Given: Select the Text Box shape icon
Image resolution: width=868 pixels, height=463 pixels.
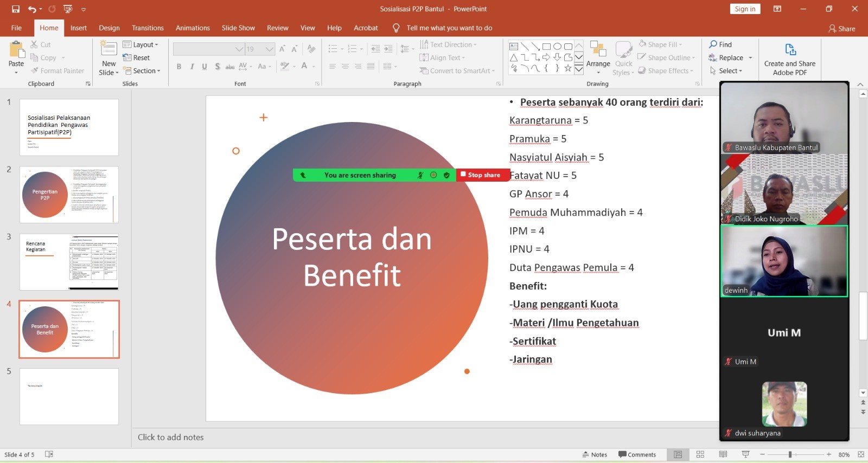Looking at the screenshot, I should click(x=514, y=46).
